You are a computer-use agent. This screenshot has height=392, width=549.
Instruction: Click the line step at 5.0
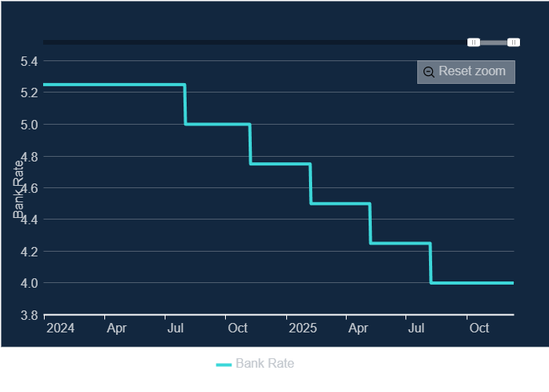coord(217,124)
